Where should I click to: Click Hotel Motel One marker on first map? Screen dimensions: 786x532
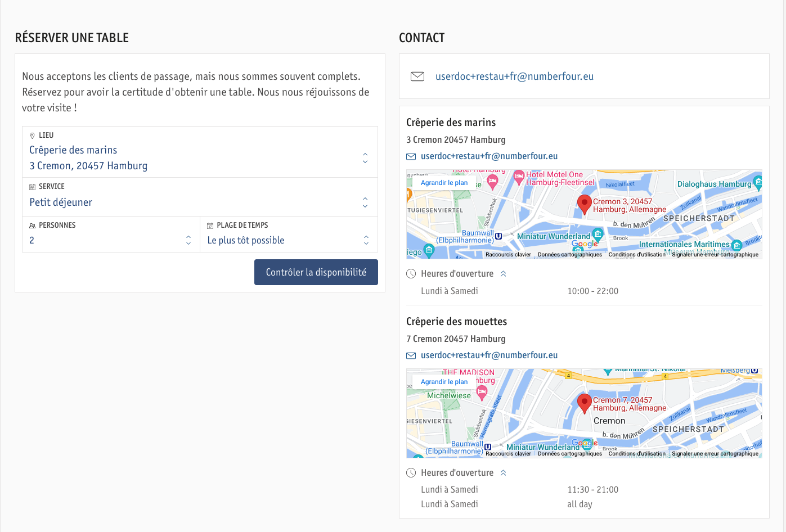[519, 178]
